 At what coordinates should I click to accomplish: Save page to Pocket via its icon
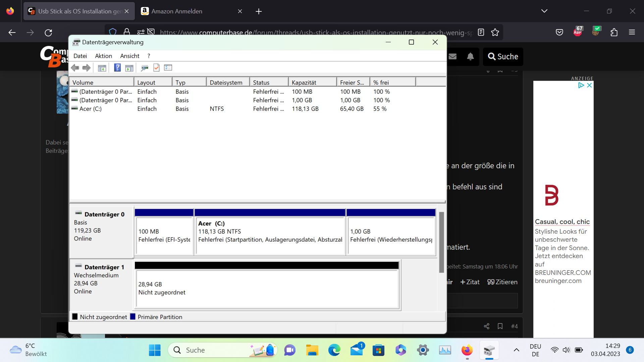(x=559, y=32)
